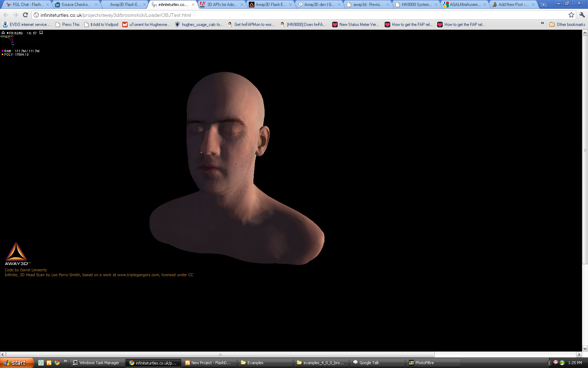Click the Away3D triangle logo in stats panel
Screen dimensions: 588x368
tap(3, 33)
